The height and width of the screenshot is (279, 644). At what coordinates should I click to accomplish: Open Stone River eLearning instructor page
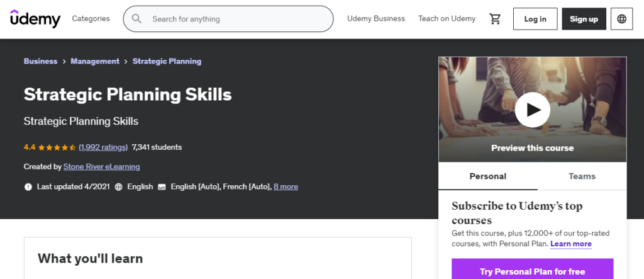tap(101, 167)
